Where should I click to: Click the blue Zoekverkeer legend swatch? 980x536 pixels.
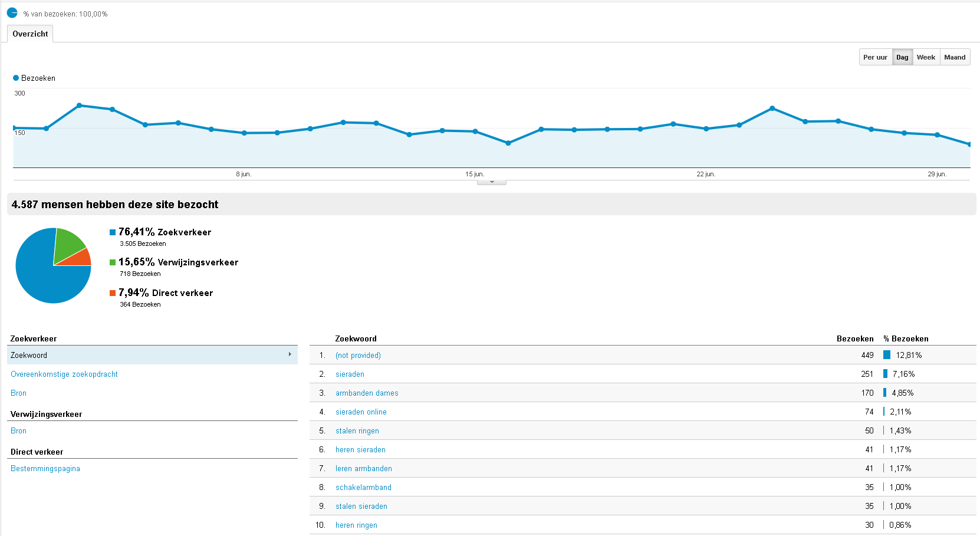tap(113, 232)
